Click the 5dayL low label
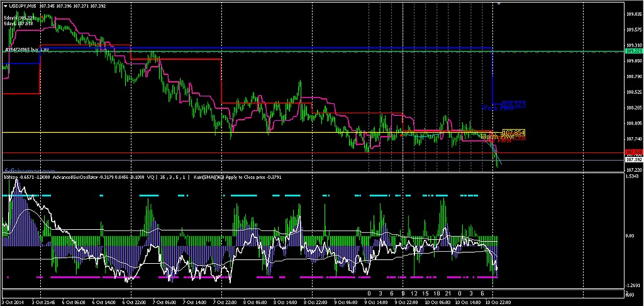Viewport: 644px width, 306px height. [18, 23]
